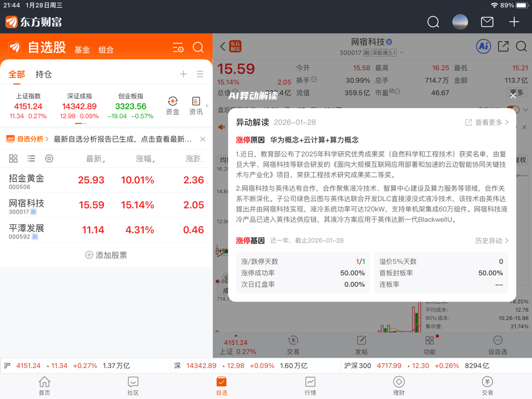Open 交易 bottom navigation tab
This screenshot has width=532, height=399.
coord(487,386)
